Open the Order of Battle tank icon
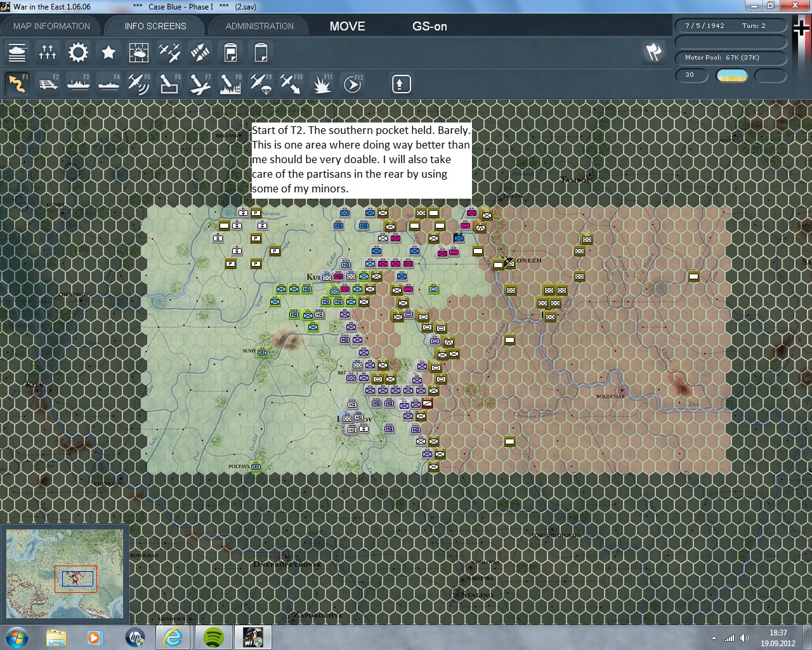812x650 pixels. pyautogui.click(x=17, y=52)
